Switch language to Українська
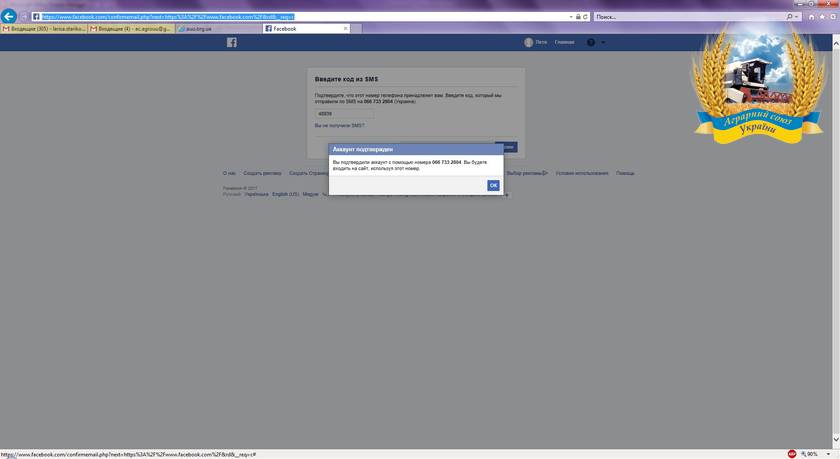This screenshot has height=459, width=840. pyautogui.click(x=256, y=194)
